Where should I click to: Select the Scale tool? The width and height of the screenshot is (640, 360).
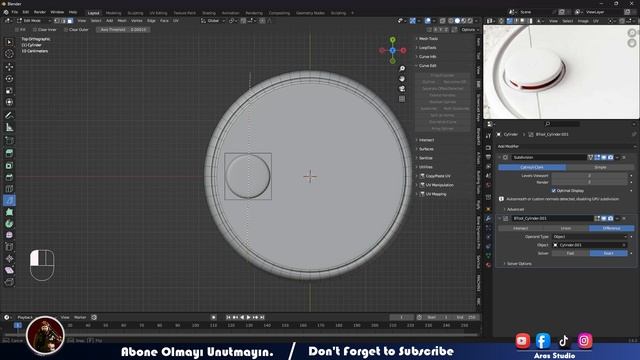[9, 90]
